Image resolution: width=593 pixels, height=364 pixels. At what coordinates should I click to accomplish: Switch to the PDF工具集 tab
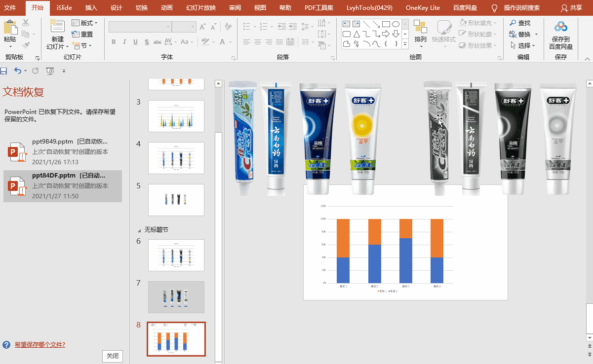(319, 8)
